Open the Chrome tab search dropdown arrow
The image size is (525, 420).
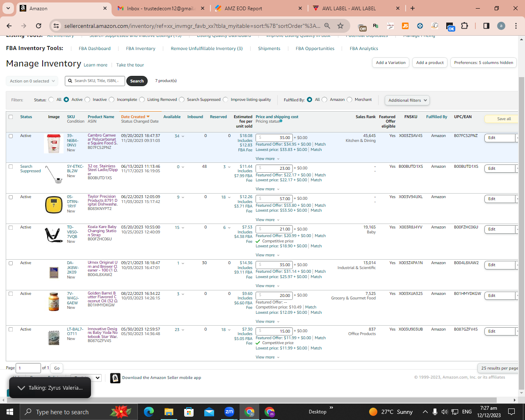(x=8, y=8)
